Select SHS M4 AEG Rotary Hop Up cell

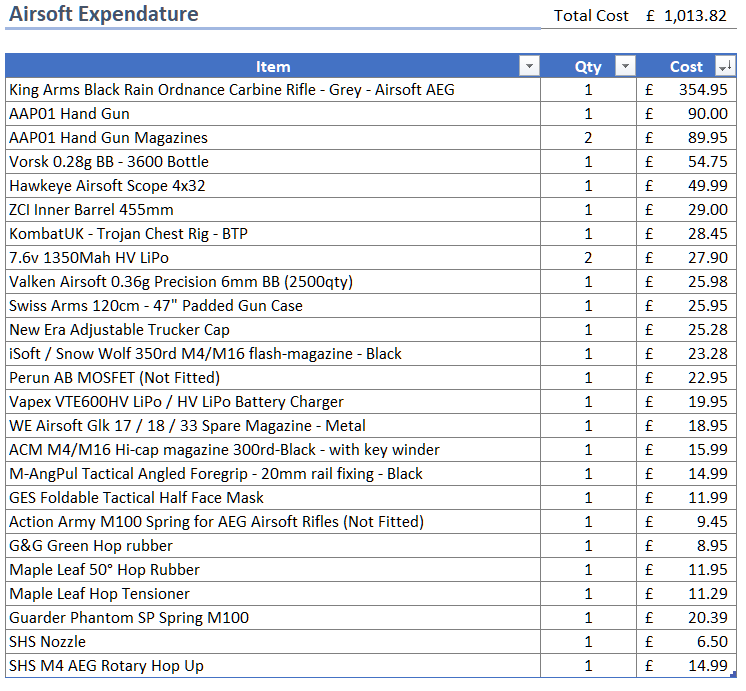273,666
